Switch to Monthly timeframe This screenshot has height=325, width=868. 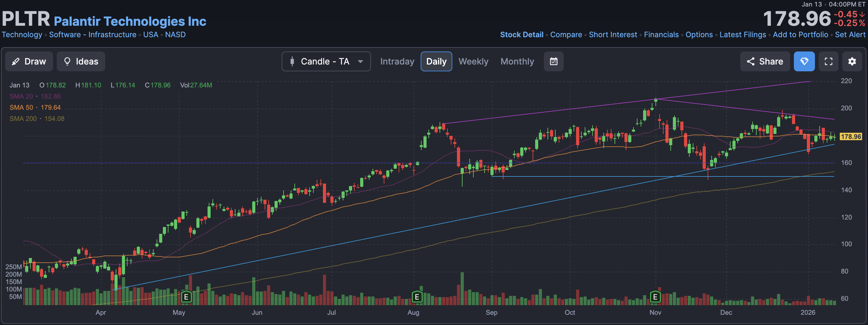point(517,61)
